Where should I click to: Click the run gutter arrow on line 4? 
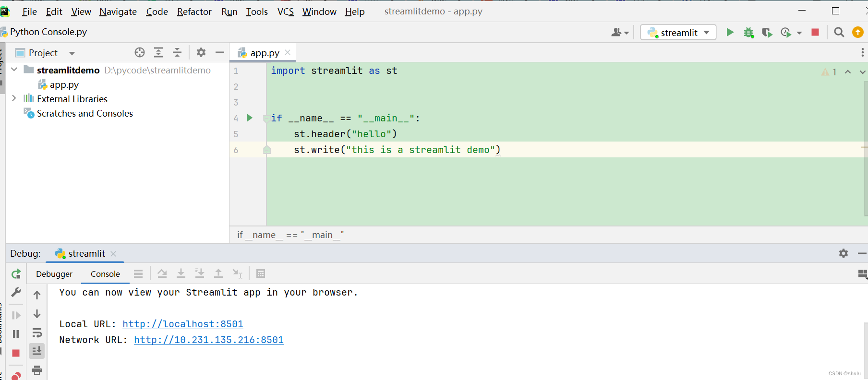click(x=250, y=118)
